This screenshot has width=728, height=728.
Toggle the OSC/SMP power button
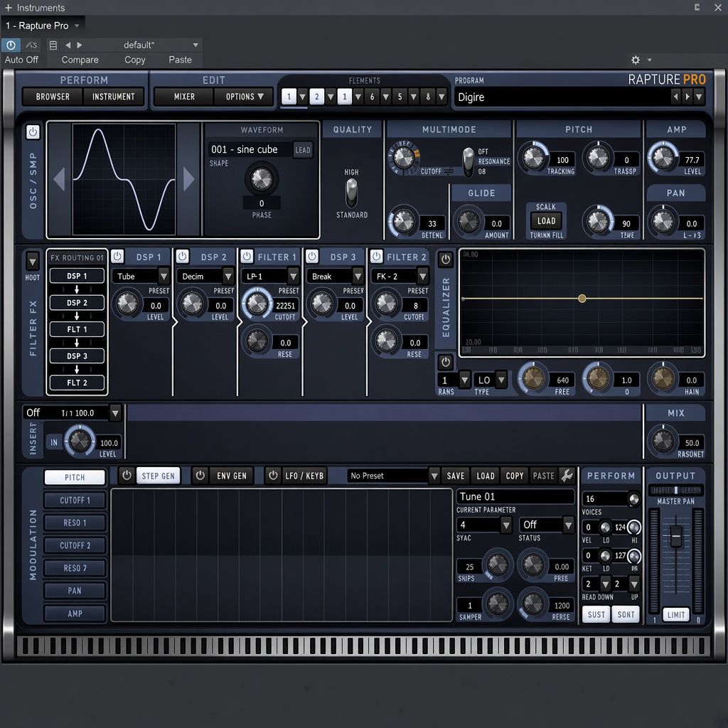pos(33,132)
